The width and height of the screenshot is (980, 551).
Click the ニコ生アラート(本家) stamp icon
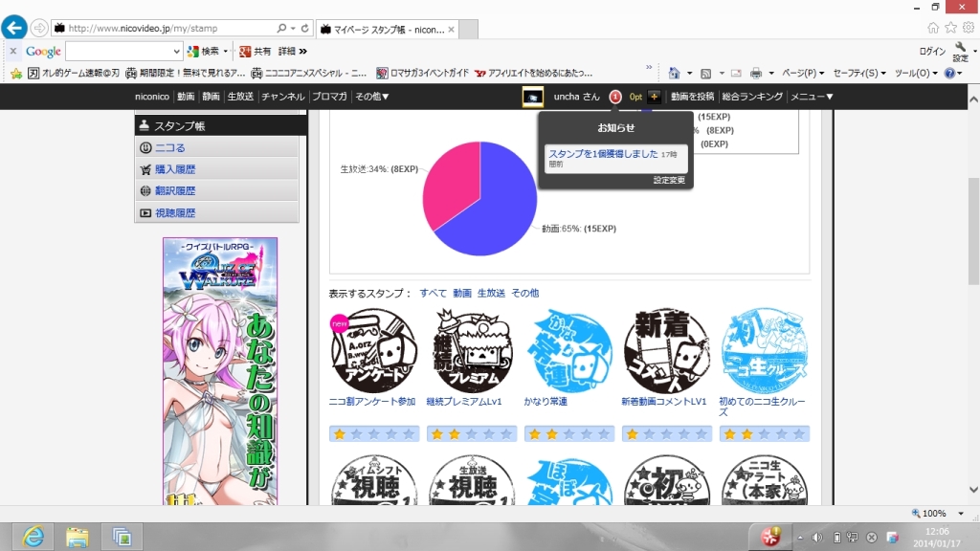click(765, 480)
